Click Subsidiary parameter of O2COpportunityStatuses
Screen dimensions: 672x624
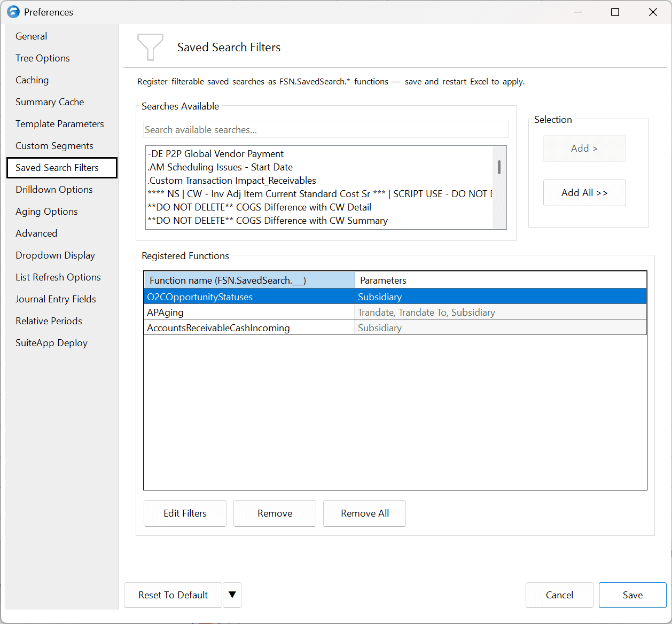point(501,297)
